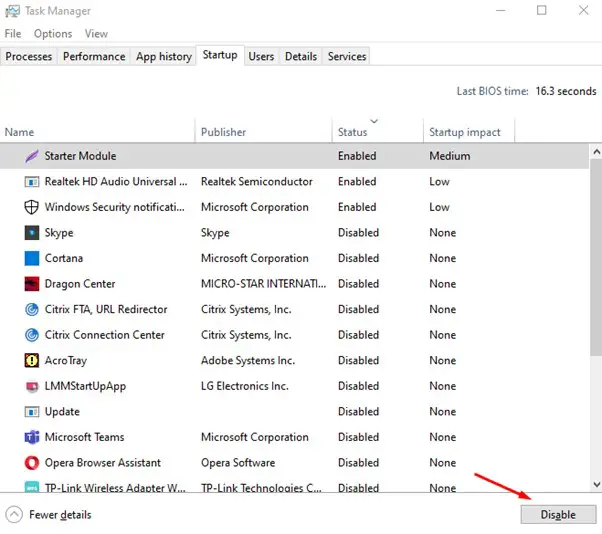Click the Windows Security shield icon
The height and width of the screenshot is (534, 602).
[x=31, y=207]
